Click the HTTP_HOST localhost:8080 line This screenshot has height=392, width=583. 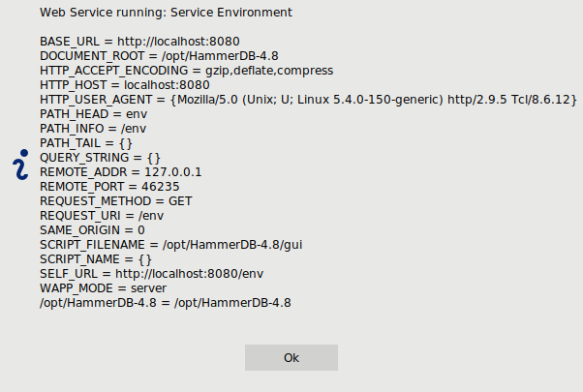coord(125,85)
